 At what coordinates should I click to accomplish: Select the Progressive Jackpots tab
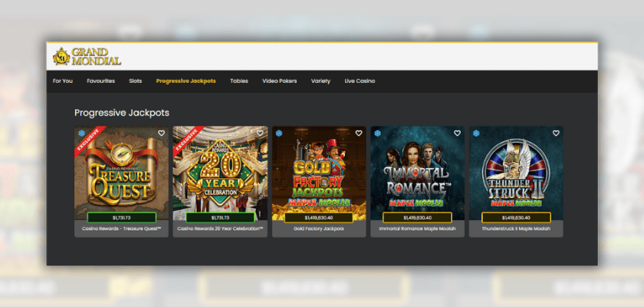(186, 81)
